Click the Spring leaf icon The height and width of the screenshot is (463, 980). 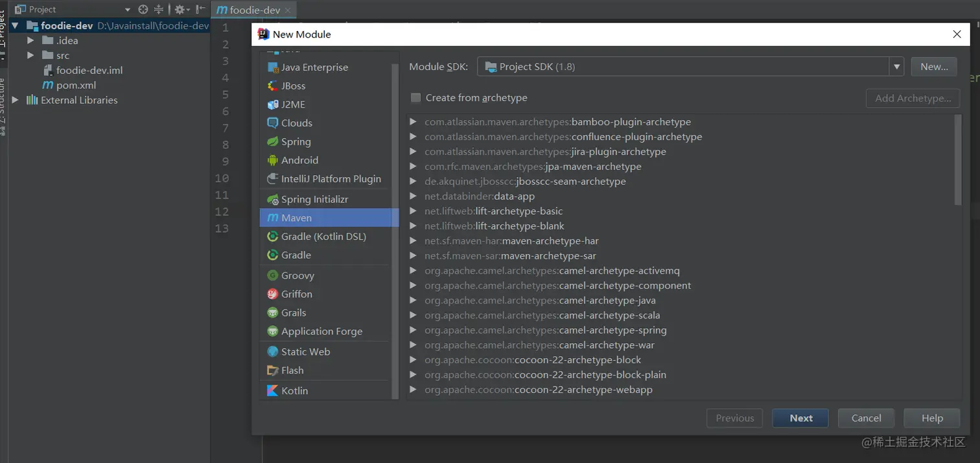[x=272, y=141]
